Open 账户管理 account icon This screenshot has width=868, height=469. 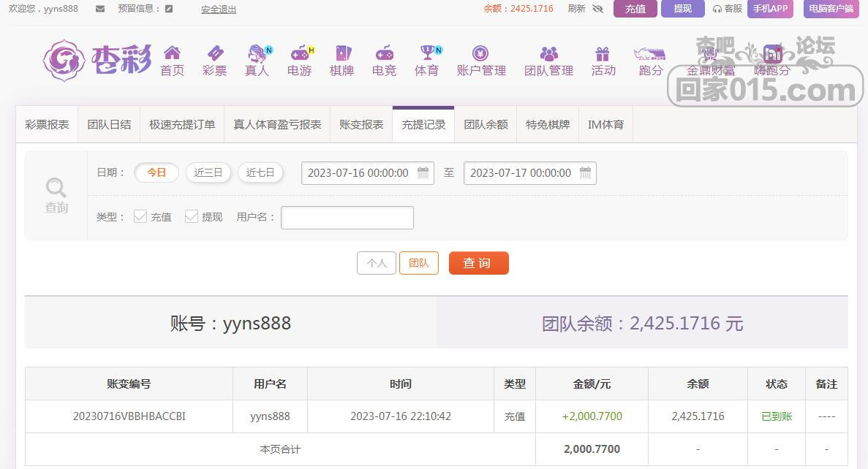480,53
